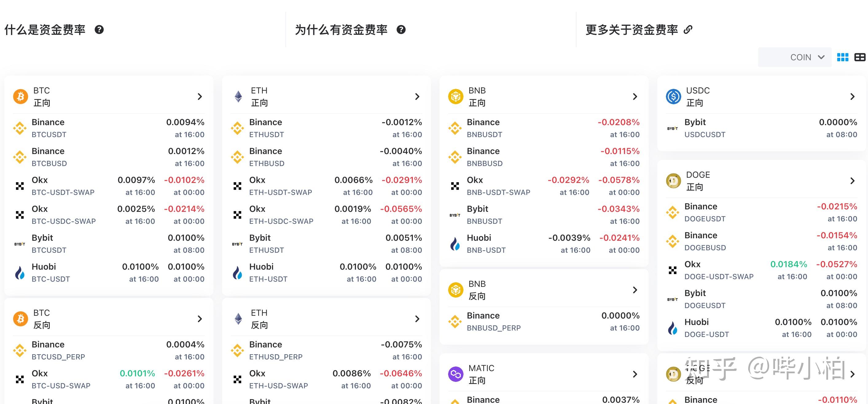Click the -0.0343% Bybit BNBUSDT rate
Screen dimensions: 868x404
(x=619, y=209)
